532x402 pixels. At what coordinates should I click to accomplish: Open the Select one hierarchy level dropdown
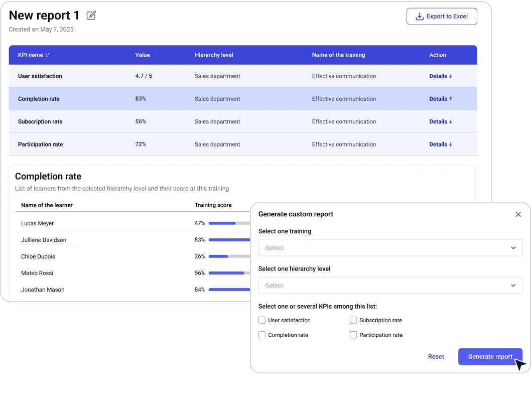click(x=390, y=285)
